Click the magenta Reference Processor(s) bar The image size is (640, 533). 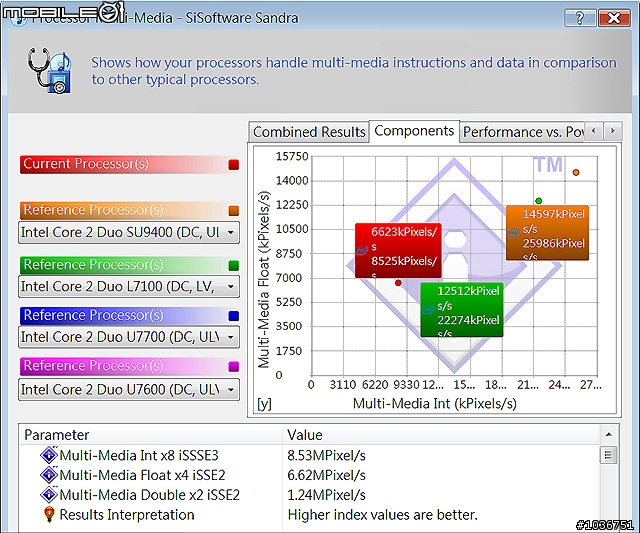pyautogui.click(x=129, y=366)
